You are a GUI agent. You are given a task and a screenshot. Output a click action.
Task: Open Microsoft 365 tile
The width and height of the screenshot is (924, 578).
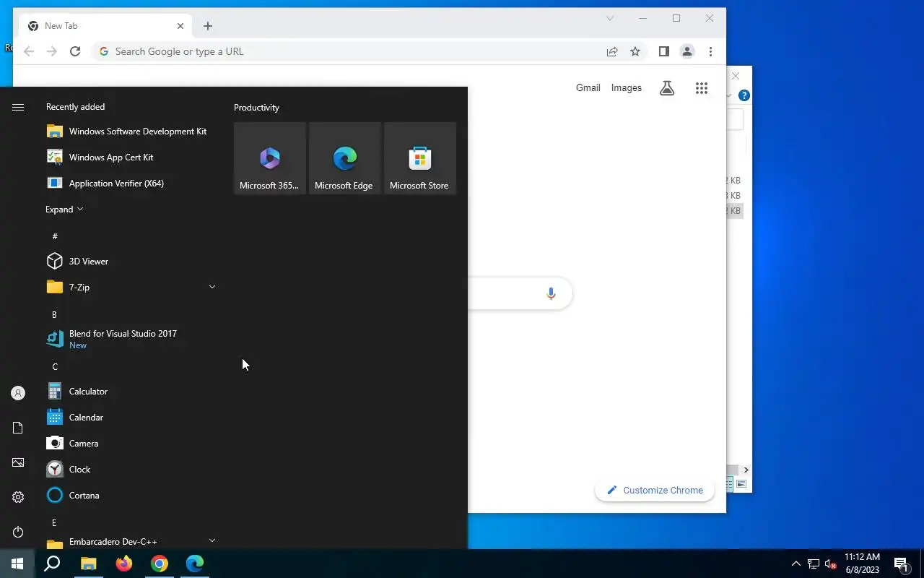[x=270, y=158]
